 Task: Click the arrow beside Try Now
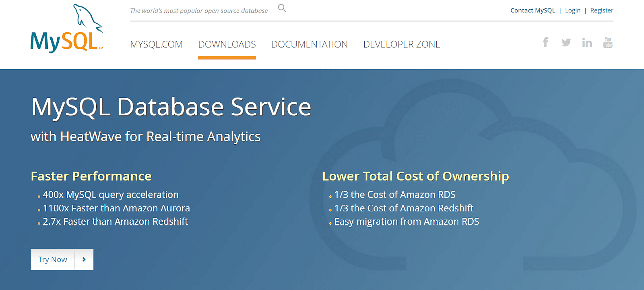pos(84,259)
